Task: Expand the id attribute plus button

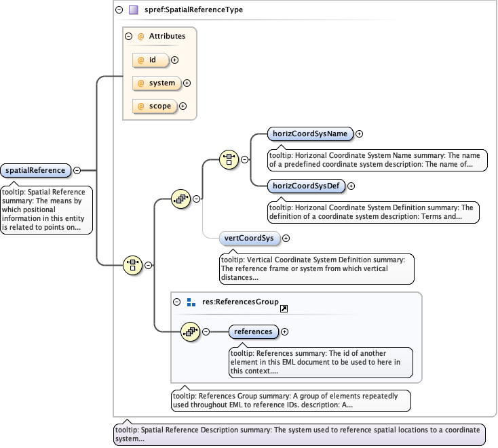Action: pos(175,60)
